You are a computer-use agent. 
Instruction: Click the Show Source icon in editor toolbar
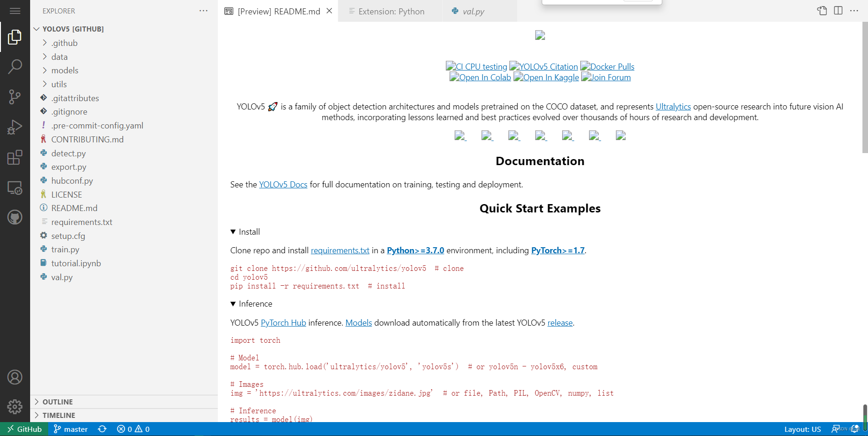[822, 11]
